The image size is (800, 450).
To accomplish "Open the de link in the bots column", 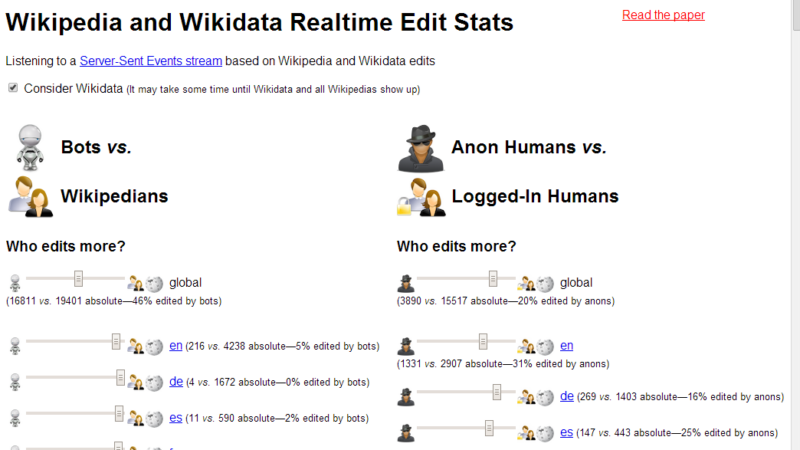I will click(x=177, y=381).
